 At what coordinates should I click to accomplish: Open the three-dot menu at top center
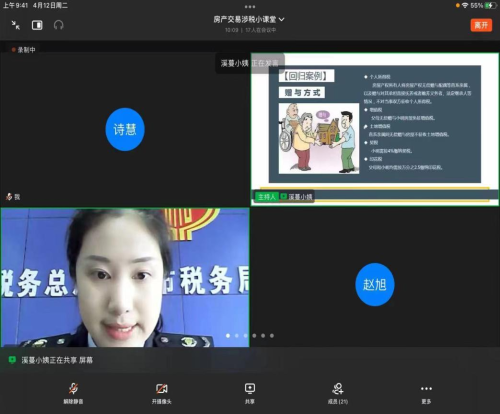click(250, 6)
